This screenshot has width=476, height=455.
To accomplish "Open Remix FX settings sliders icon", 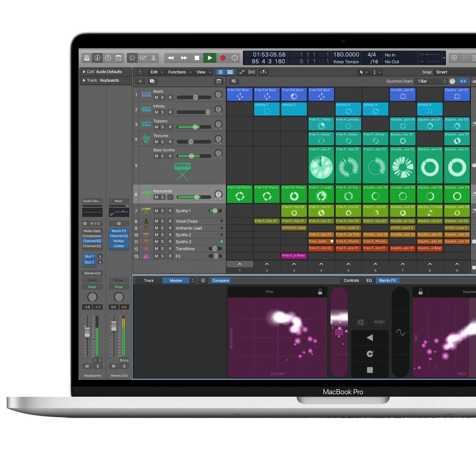I will 361,322.
